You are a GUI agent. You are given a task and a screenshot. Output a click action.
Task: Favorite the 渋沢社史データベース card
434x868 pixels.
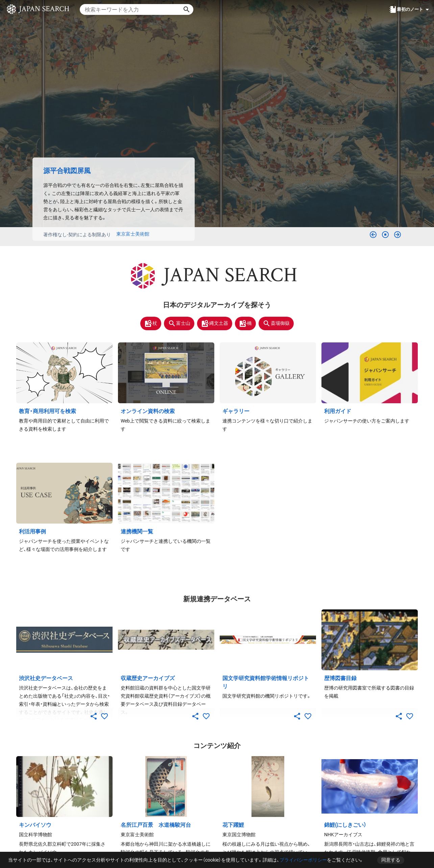(x=104, y=716)
